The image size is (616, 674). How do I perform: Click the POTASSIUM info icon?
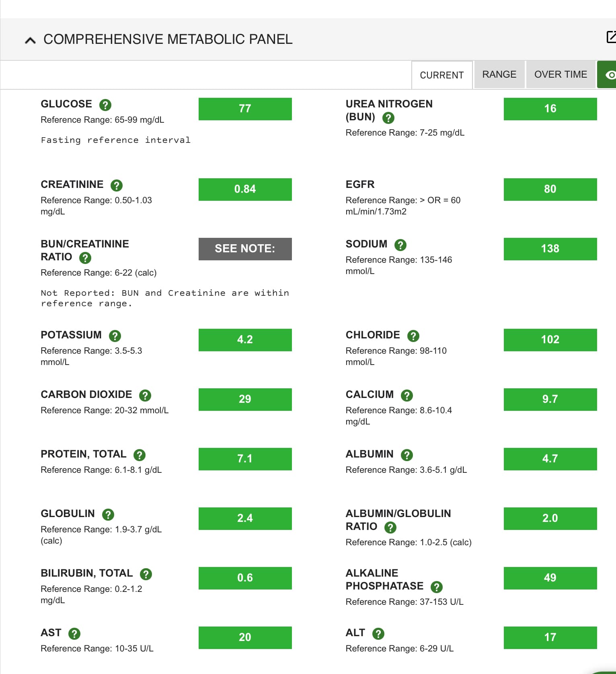tap(115, 336)
